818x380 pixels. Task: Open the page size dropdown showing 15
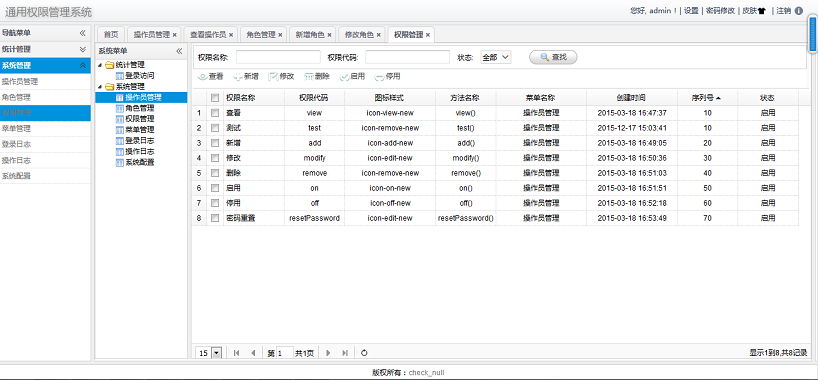tap(217, 353)
